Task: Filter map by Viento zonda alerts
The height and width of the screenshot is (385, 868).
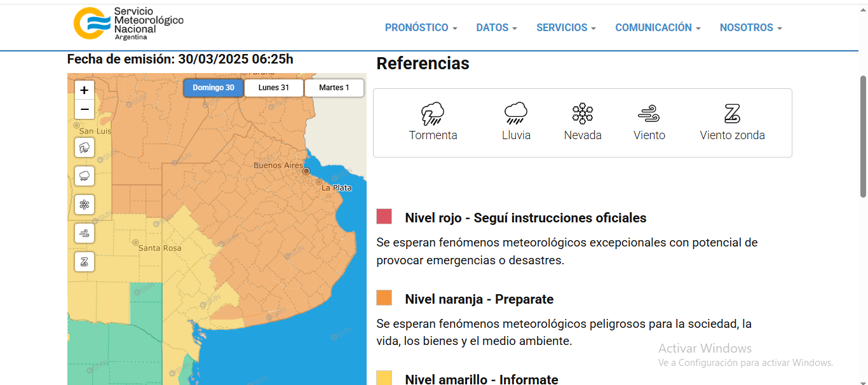Action: click(85, 261)
